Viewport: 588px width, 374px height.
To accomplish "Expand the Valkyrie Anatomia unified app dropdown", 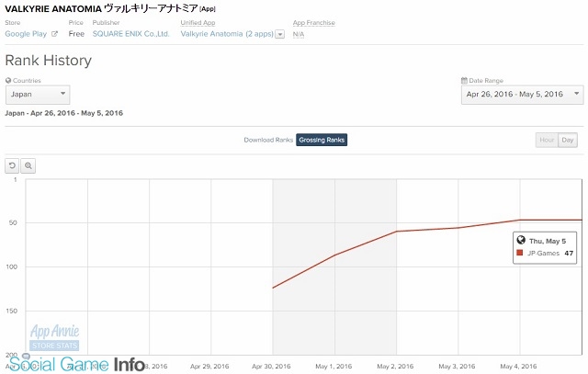I will 279,34.
